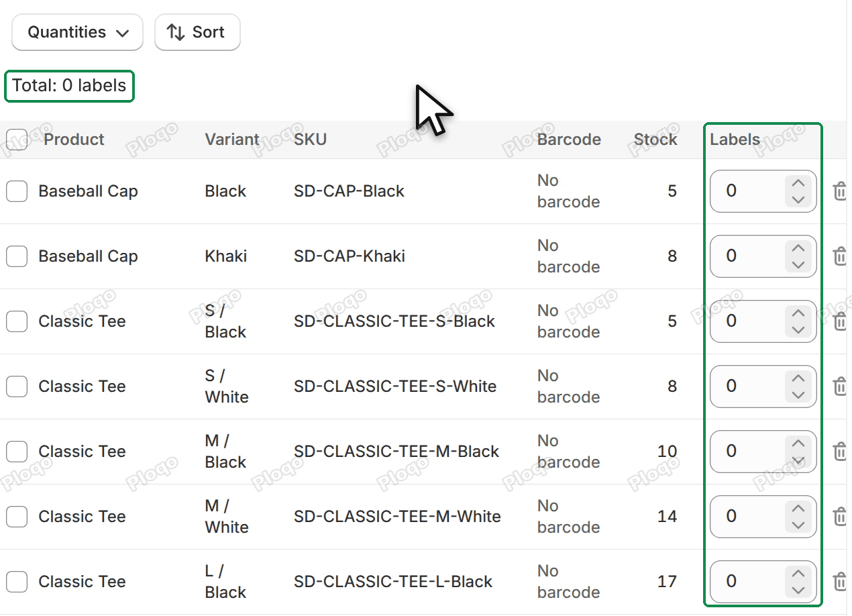Raise label count for SD-CLASSIC-TEE-L-Black
The height and width of the screenshot is (616, 852).
798,574
